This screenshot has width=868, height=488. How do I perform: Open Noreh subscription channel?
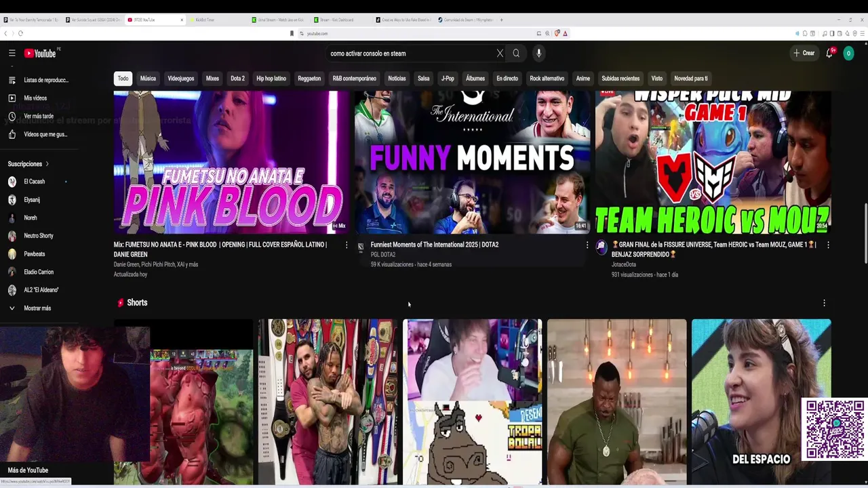31,218
